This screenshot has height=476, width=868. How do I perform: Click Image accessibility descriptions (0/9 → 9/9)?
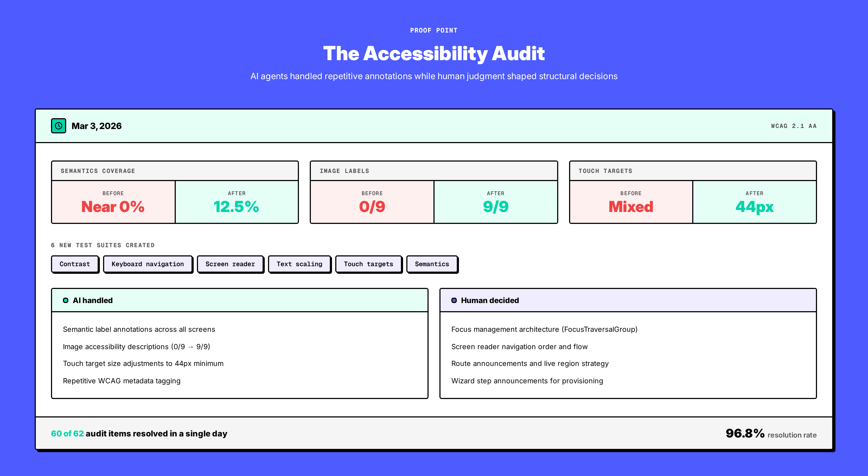pos(136,347)
